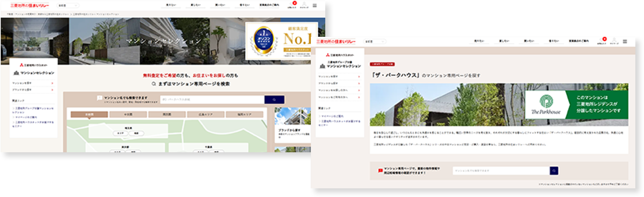Open My Page person icon, left window

click(x=304, y=5)
